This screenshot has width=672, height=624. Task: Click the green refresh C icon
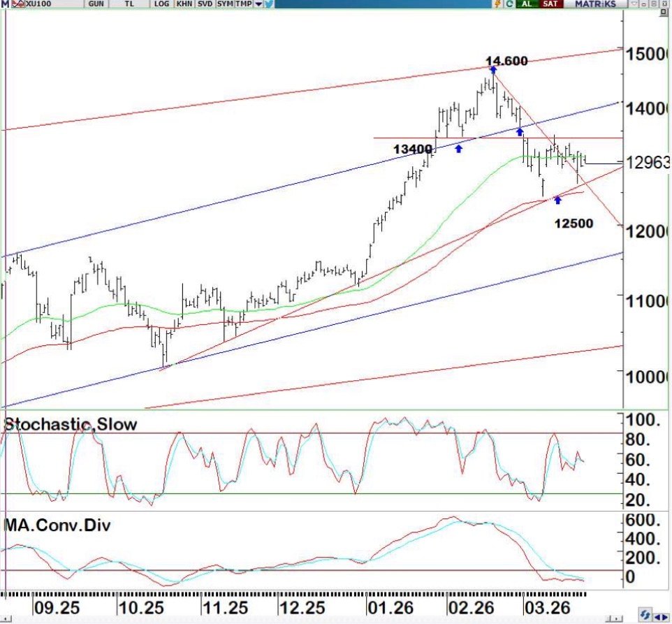pos(509,4)
